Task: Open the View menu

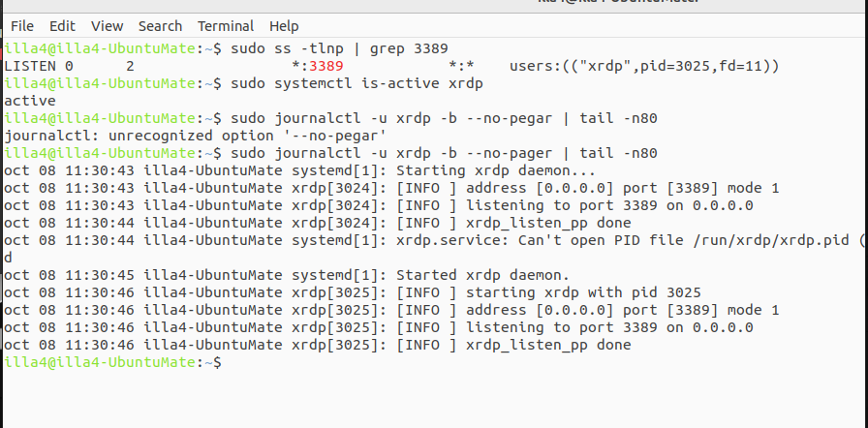Action: pos(108,26)
